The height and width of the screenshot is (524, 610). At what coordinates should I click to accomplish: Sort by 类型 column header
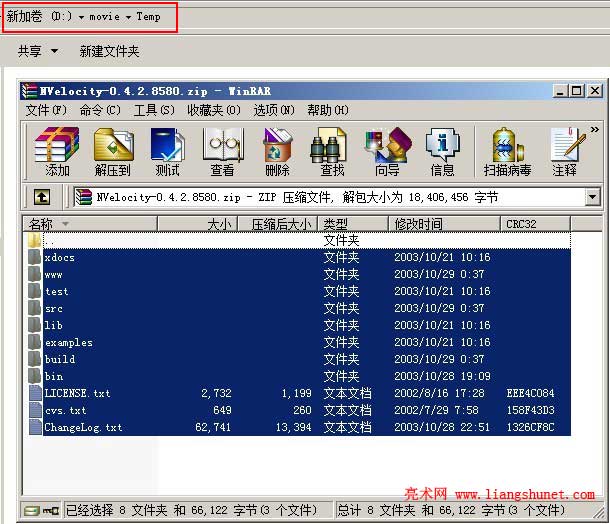tap(354, 224)
